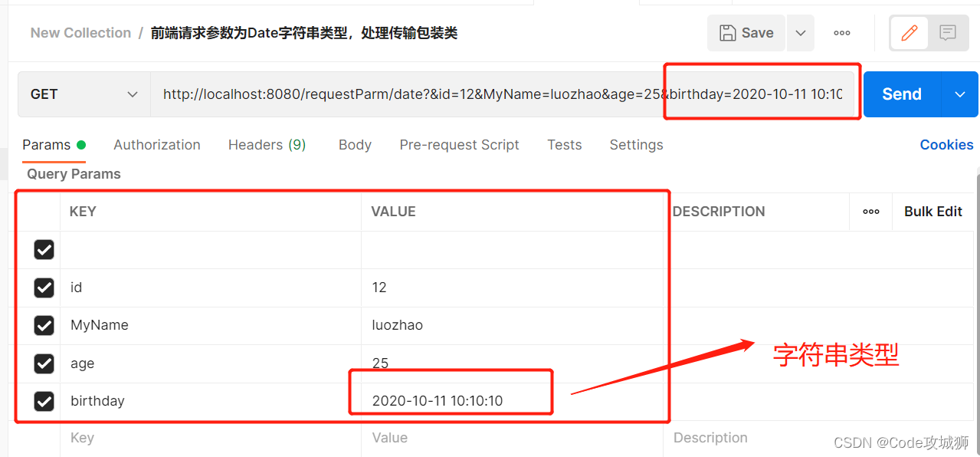
Task: Click the new Value placeholder field
Action: 512,438
